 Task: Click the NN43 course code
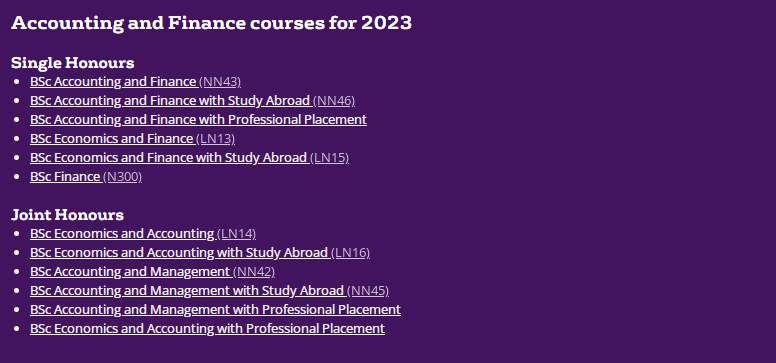tap(220, 82)
